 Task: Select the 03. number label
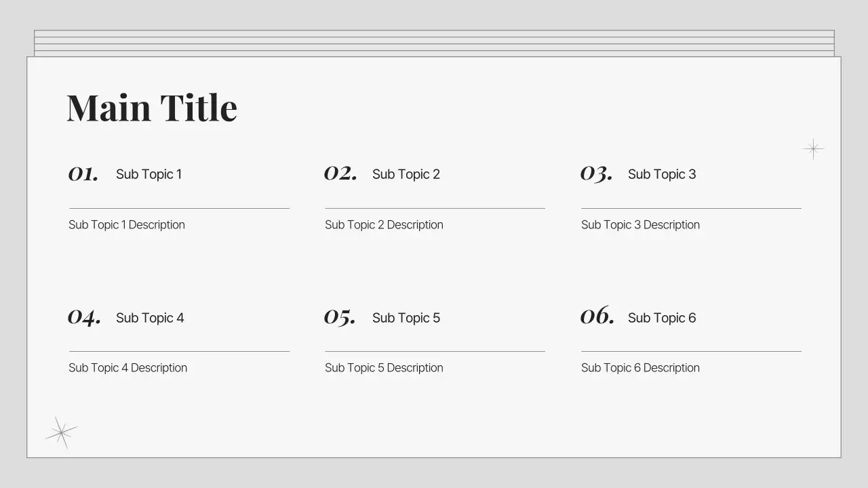(596, 174)
